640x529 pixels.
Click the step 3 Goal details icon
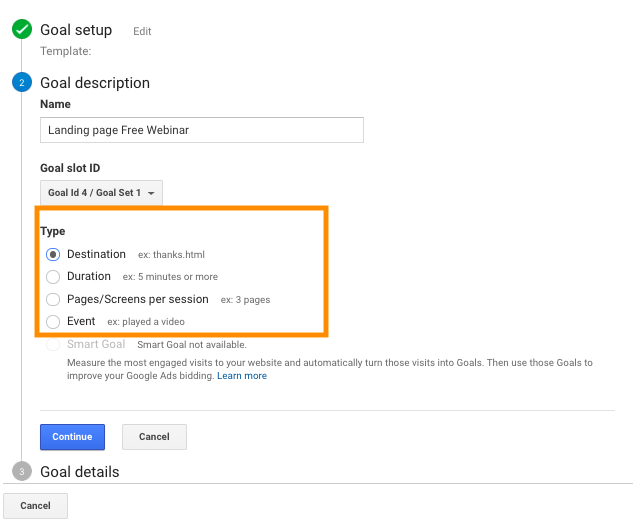tap(22, 472)
